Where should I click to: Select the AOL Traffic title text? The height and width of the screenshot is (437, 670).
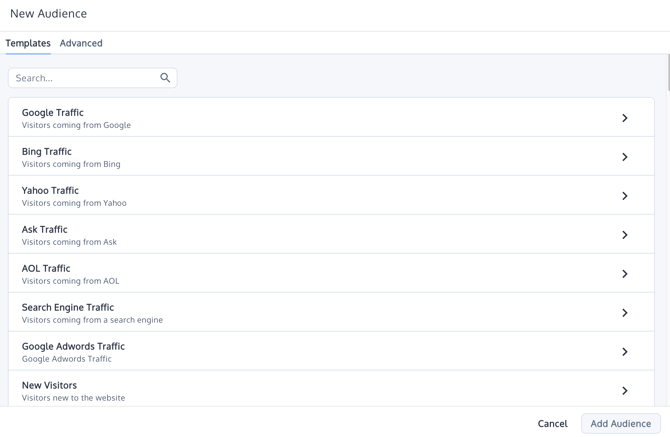pos(46,268)
